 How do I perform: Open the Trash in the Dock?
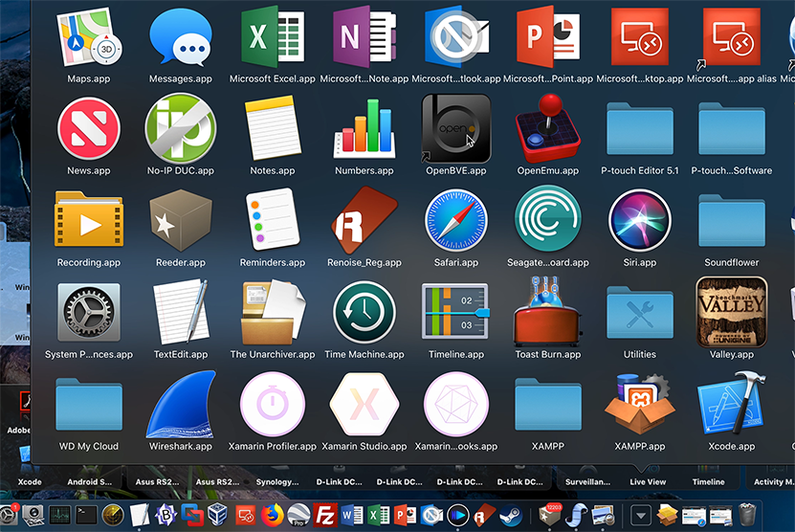[x=747, y=514]
